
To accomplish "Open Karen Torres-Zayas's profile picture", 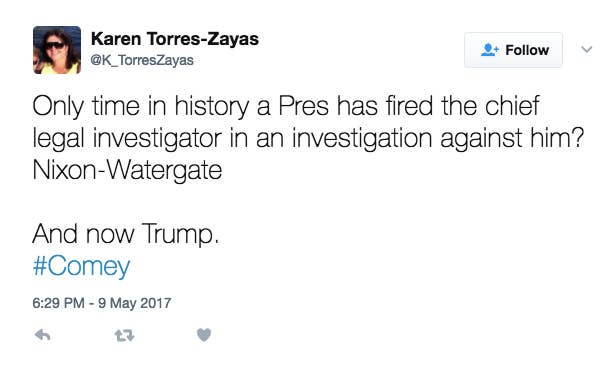I will 57,50.
